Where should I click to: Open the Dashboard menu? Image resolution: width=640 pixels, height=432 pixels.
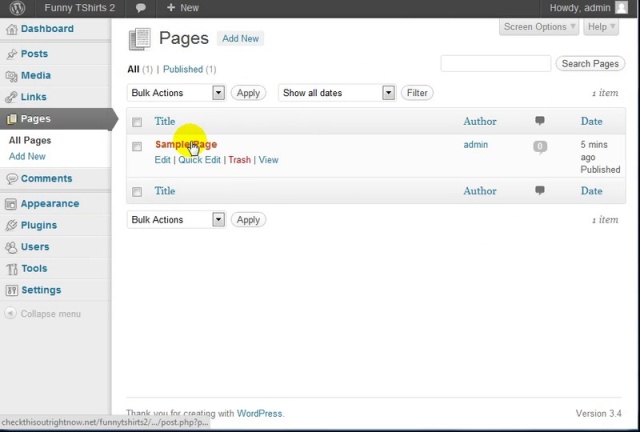[x=47, y=29]
